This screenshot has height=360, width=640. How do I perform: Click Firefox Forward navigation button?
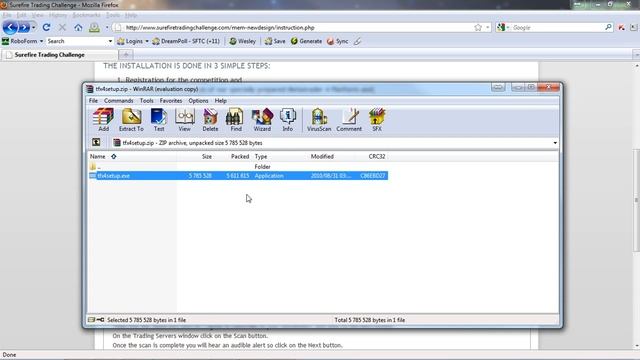(24, 27)
